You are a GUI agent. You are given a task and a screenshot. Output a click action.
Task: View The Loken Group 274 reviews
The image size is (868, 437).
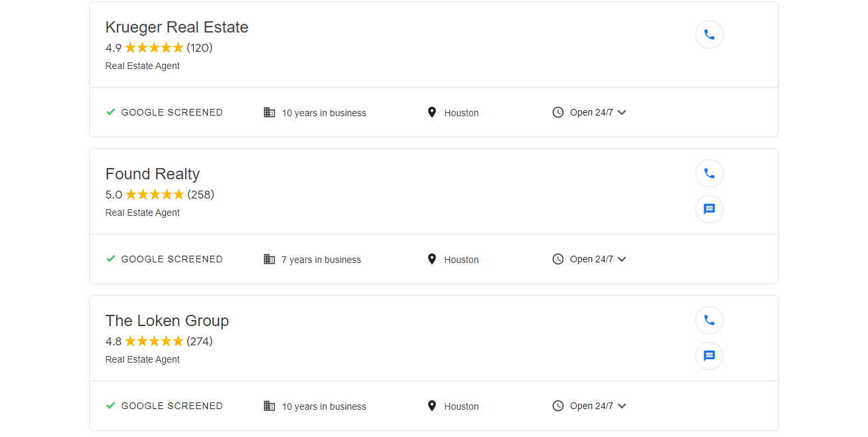200,341
